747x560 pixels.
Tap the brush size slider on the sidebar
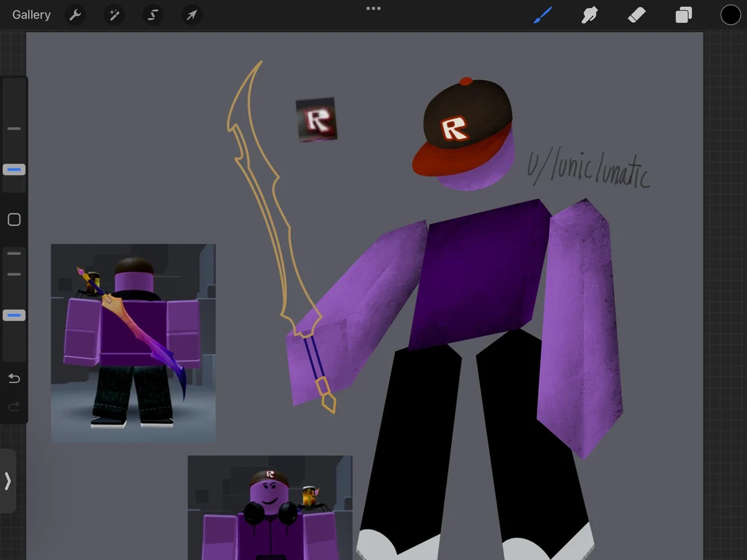(14, 169)
